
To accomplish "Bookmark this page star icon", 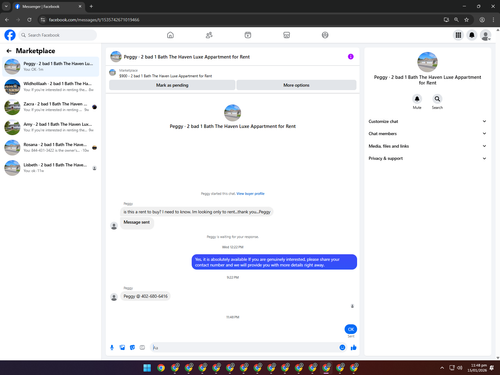I will (x=466, y=20).
